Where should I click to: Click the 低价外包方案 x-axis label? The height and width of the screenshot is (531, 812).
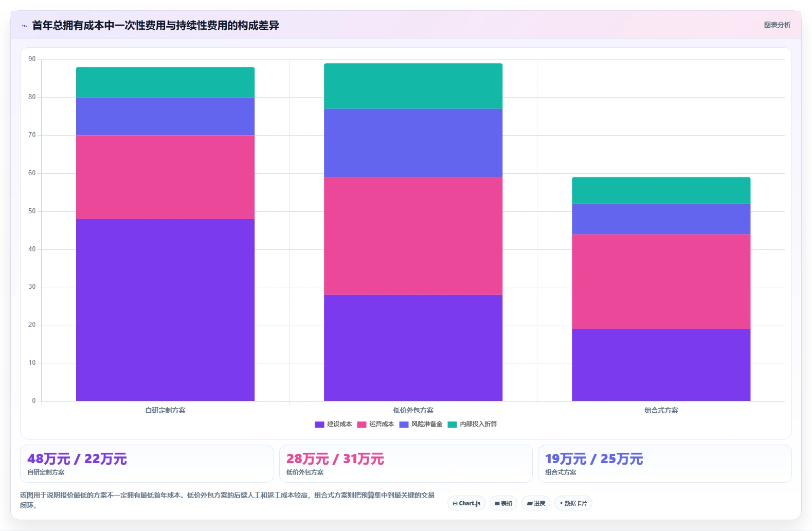[413, 410]
